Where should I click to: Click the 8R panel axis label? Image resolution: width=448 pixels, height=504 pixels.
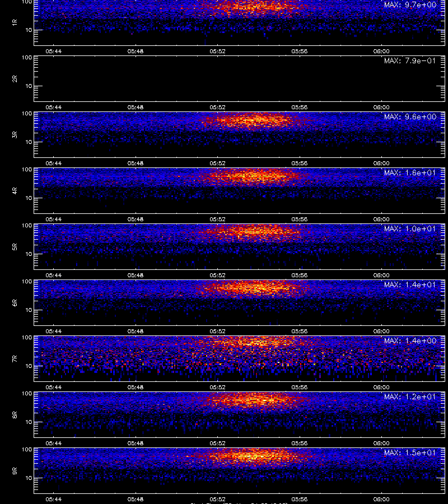15,414
